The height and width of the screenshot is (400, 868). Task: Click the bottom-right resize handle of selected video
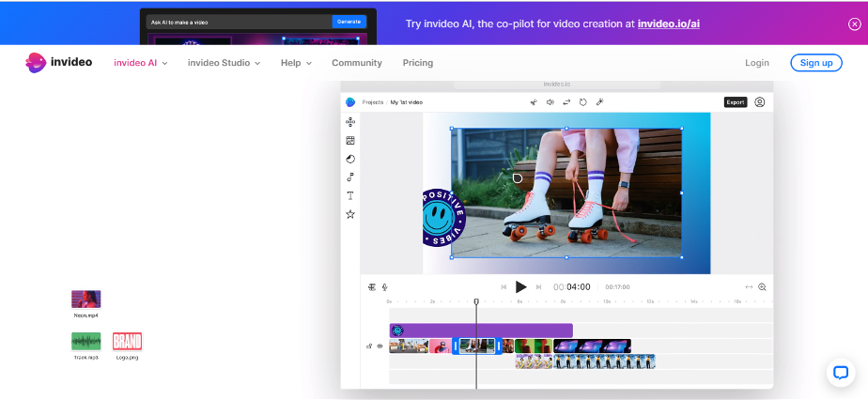pyautogui.click(x=681, y=257)
